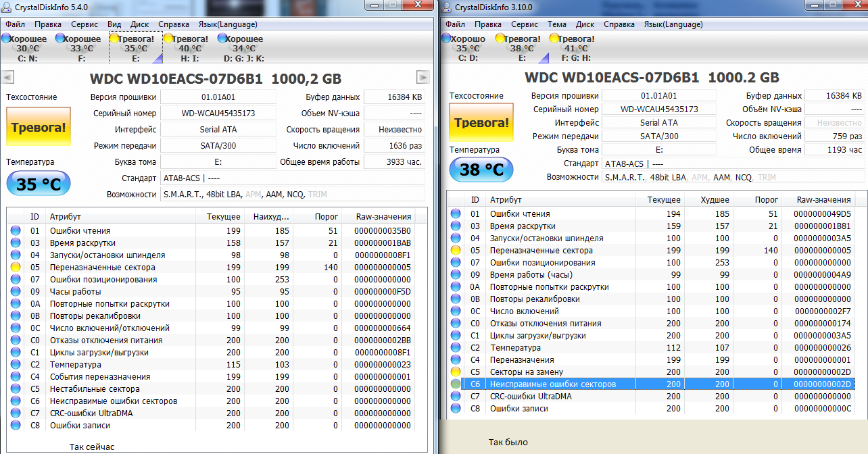The height and width of the screenshot is (454, 868).
Task: Click the yellow status icon for attribute 05 in 5.4.0
Action: pos(16,267)
